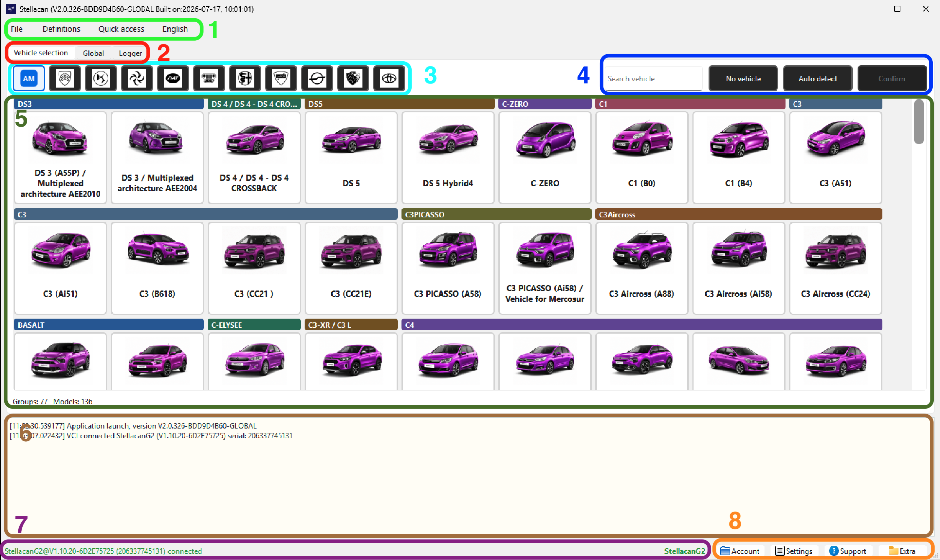Screen dimensions: 940x560
Task: Select the Alfa Romeo brand icon
Action: click(245, 79)
